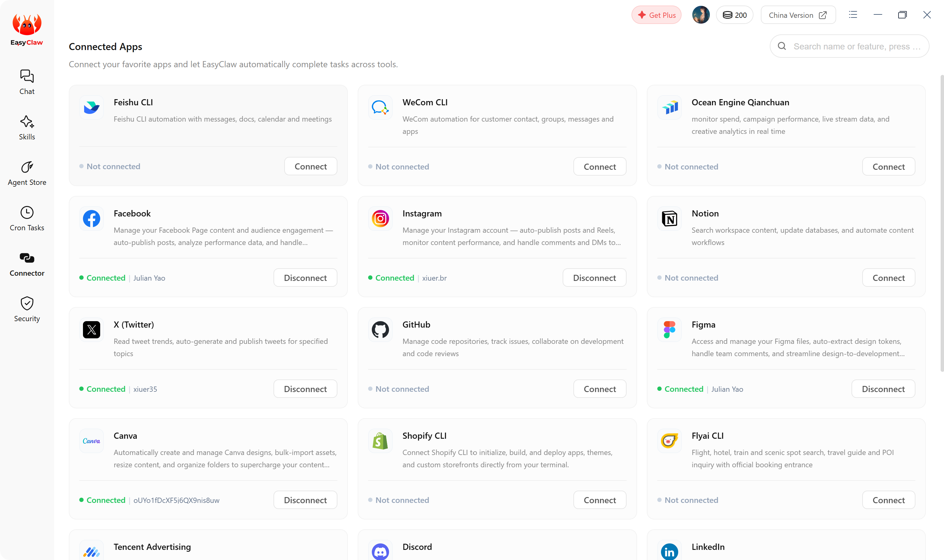Click the Notion app icon
The image size is (944, 560).
(x=670, y=219)
